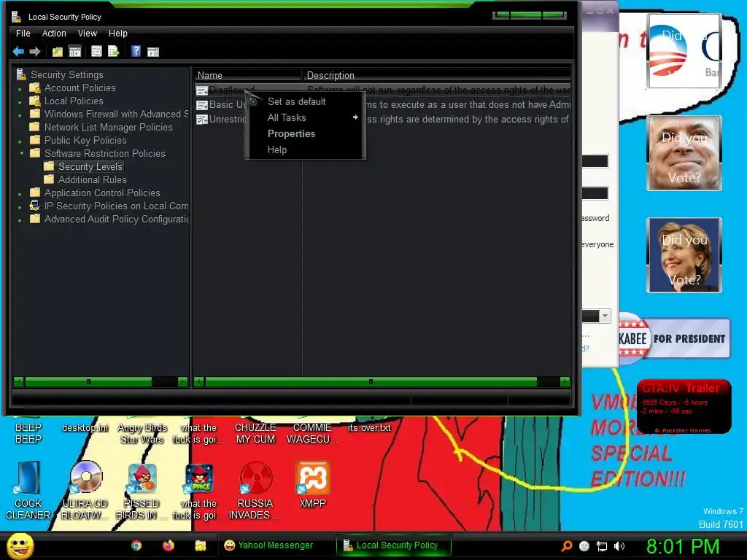
Task: Choose Set as default in context menu
Action: coord(306,101)
